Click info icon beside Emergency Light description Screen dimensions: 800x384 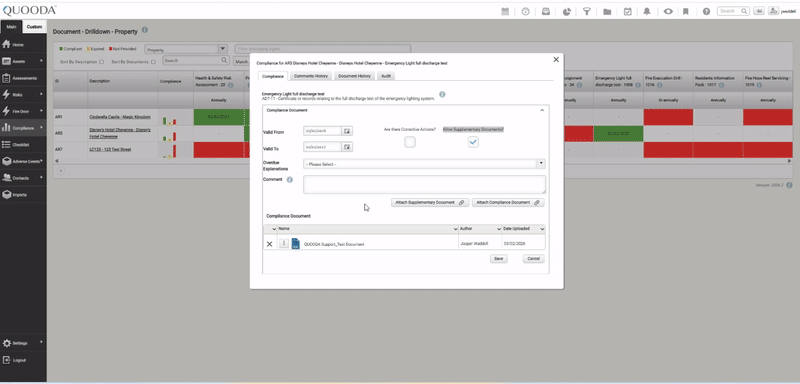click(x=442, y=95)
